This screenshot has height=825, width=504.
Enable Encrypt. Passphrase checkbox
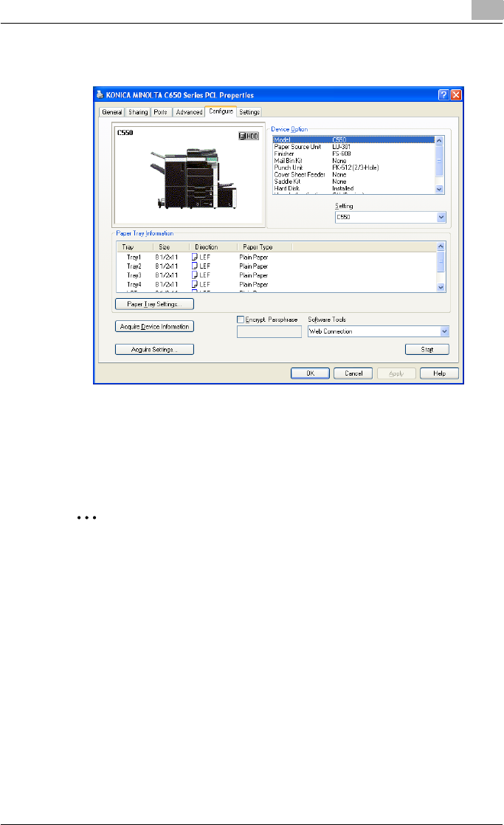click(x=241, y=320)
